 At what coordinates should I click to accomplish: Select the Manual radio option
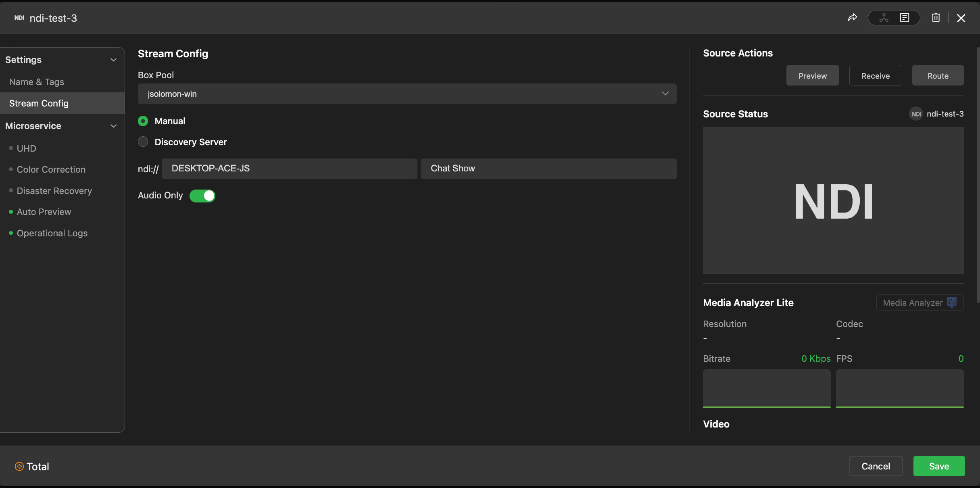pos(143,121)
